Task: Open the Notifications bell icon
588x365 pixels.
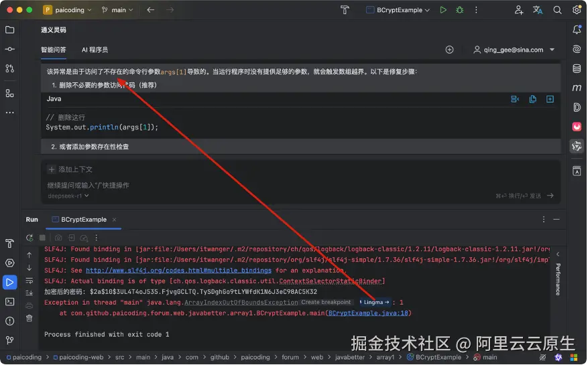Action: click(577, 30)
